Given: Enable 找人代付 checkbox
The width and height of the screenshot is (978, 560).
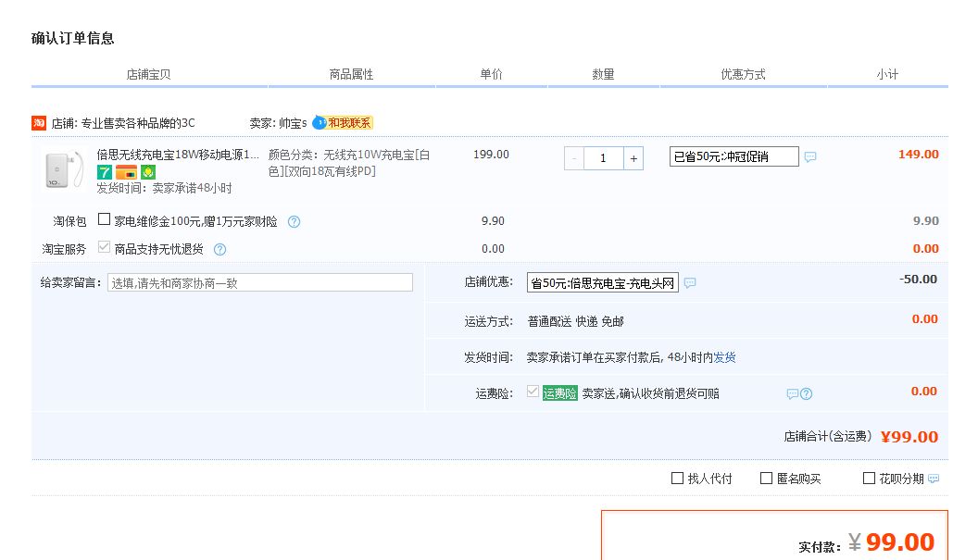Looking at the screenshot, I should click(677, 479).
